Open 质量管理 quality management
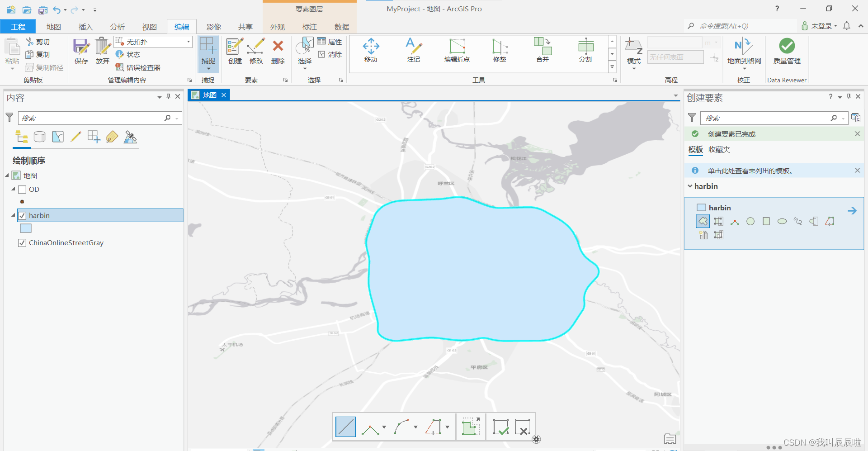This screenshot has width=868, height=451. (x=787, y=51)
